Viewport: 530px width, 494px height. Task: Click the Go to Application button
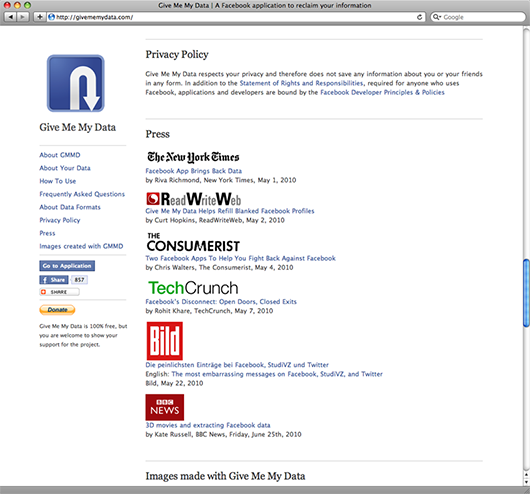[x=67, y=266]
